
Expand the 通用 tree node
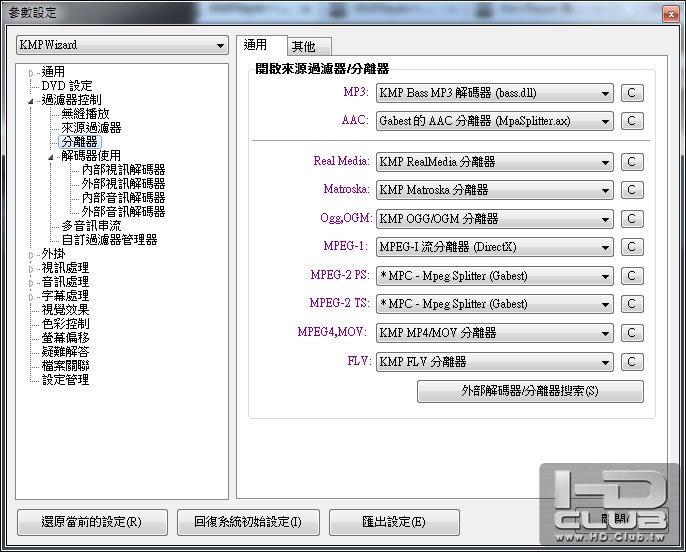click(x=31, y=73)
